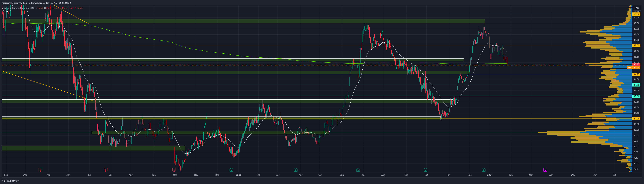Click the -0.64 (-3.89%) change value
Screen dimensions: 644x184
pyautogui.click(x=76, y=8)
